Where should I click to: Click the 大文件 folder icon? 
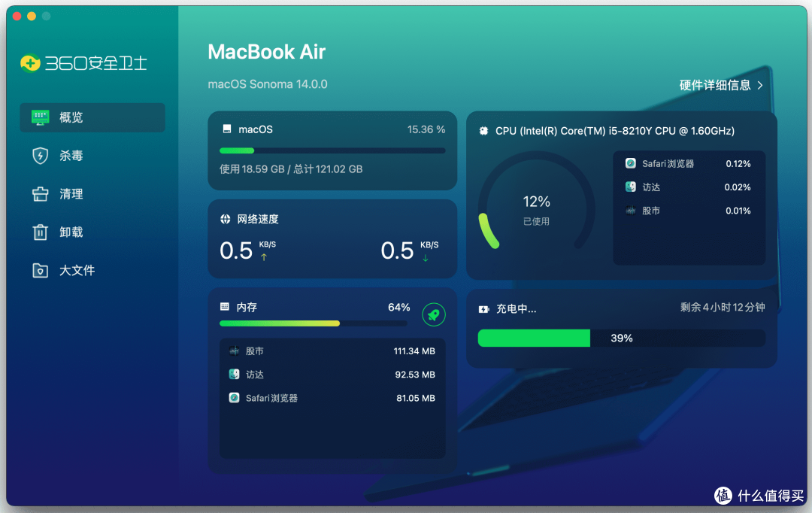(x=41, y=271)
